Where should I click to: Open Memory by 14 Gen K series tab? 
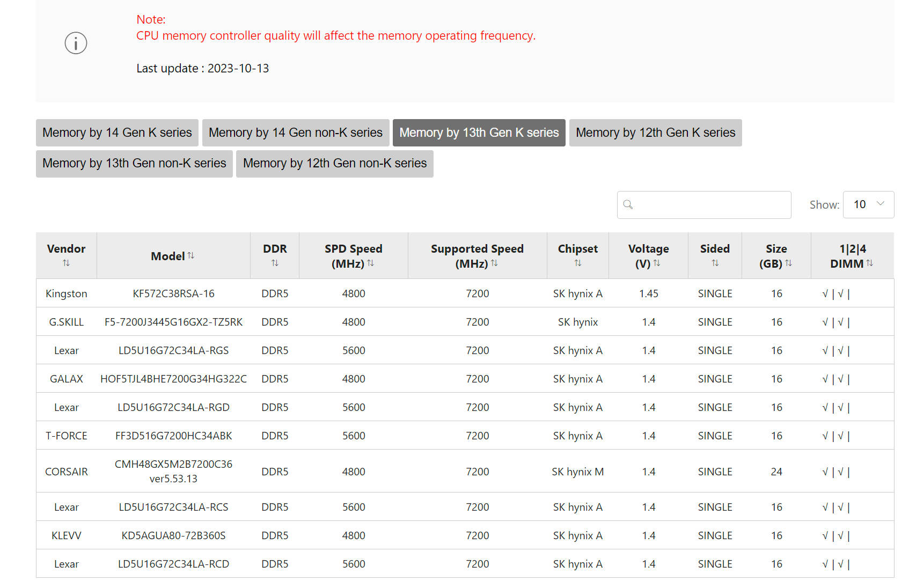coord(117,133)
